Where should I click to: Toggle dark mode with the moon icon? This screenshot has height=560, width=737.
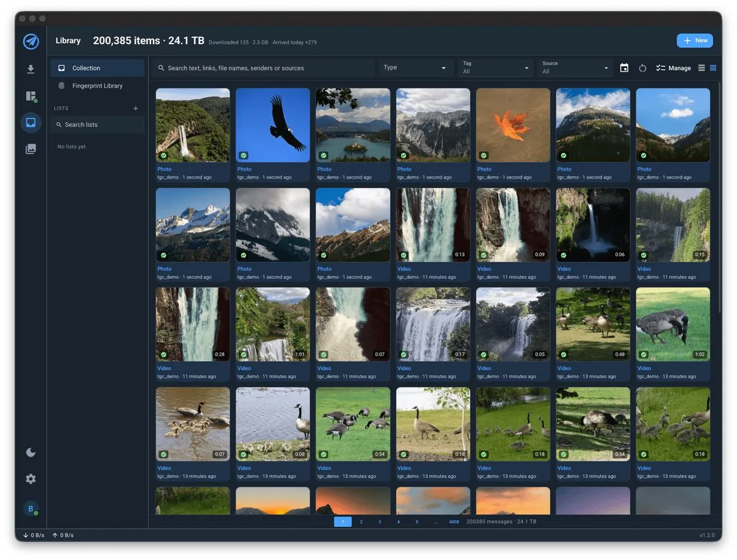click(x=31, y=453)
